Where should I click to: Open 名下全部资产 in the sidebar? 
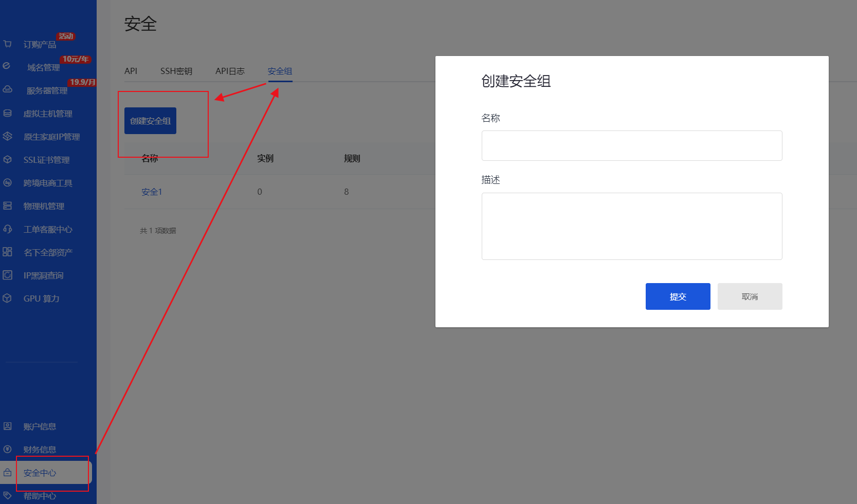tap(48, 252)
